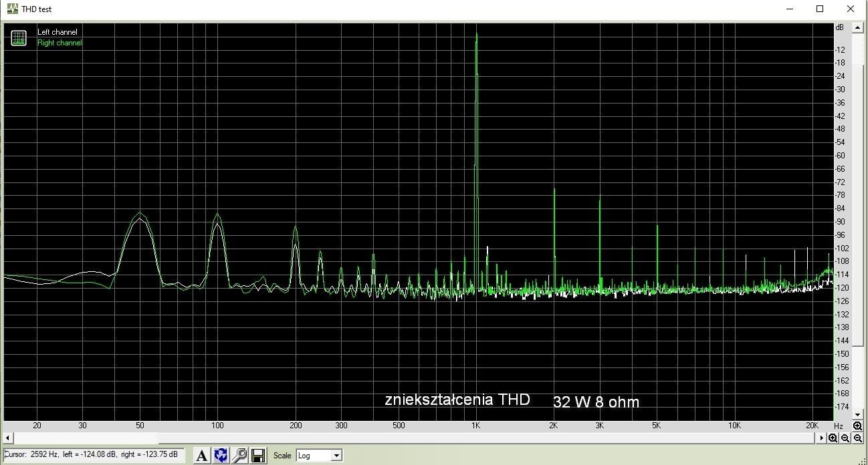Click the '1K' frequency axis label

[475, 426]
